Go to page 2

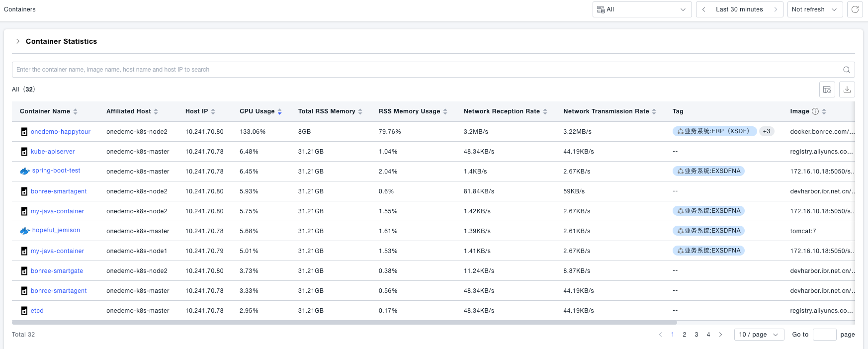pyautogui.click(x=685, y=335)
